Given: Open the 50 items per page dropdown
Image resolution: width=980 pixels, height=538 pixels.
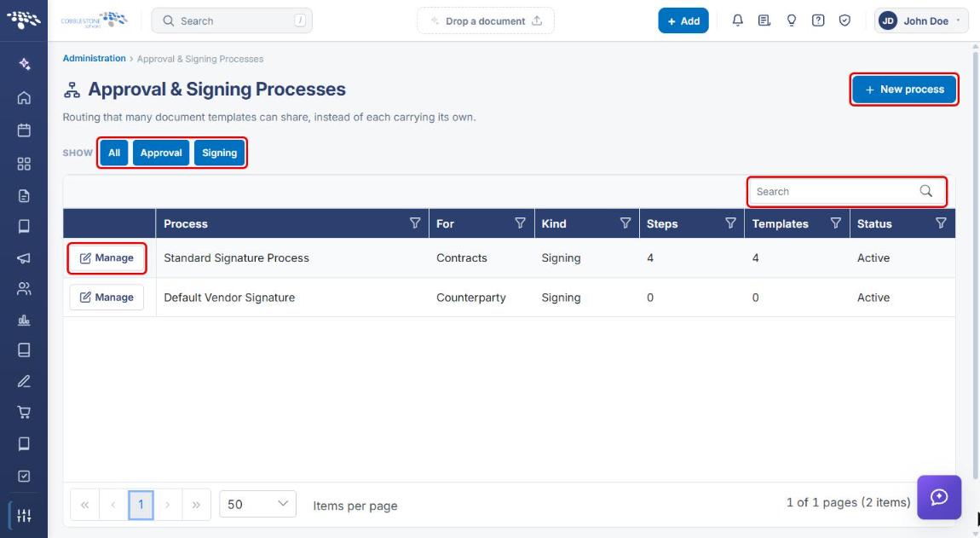Looking at the screenshot, I should coord(257,504).
